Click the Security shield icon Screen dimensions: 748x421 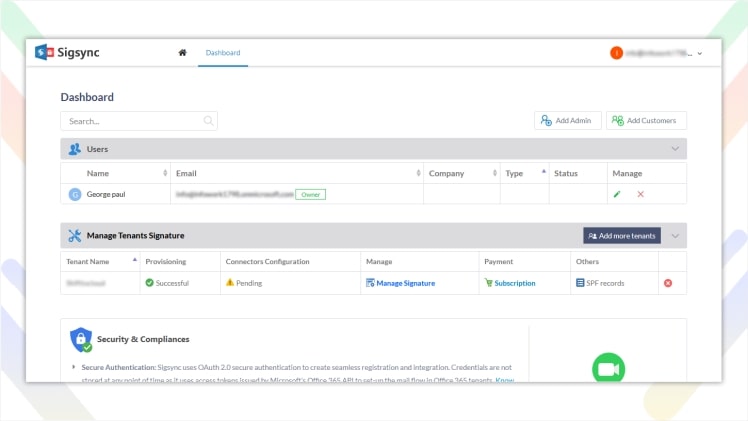point(81,339)
